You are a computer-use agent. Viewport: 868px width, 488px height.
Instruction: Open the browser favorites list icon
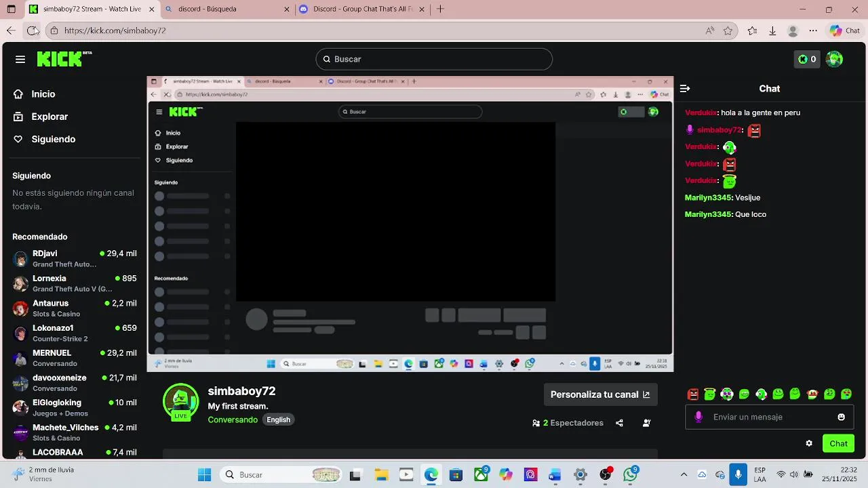pos(752,30)
